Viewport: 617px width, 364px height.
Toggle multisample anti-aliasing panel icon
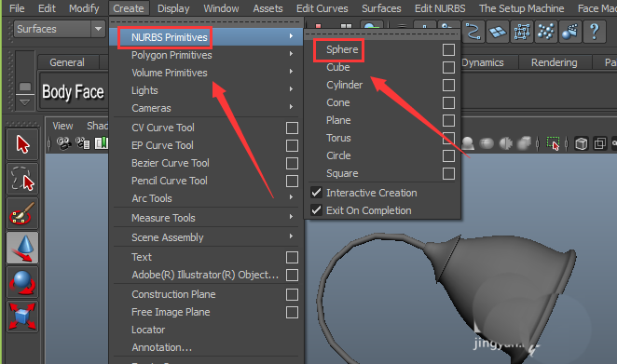524,143
